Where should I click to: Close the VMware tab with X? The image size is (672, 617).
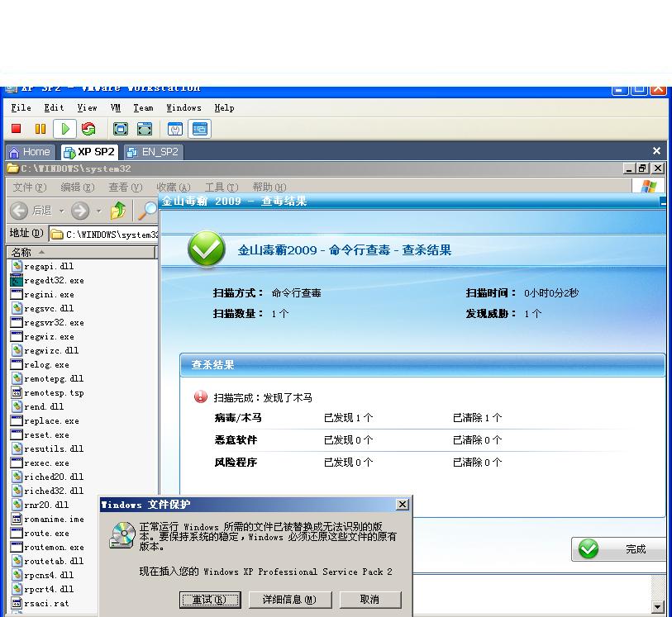coord(656,150)
